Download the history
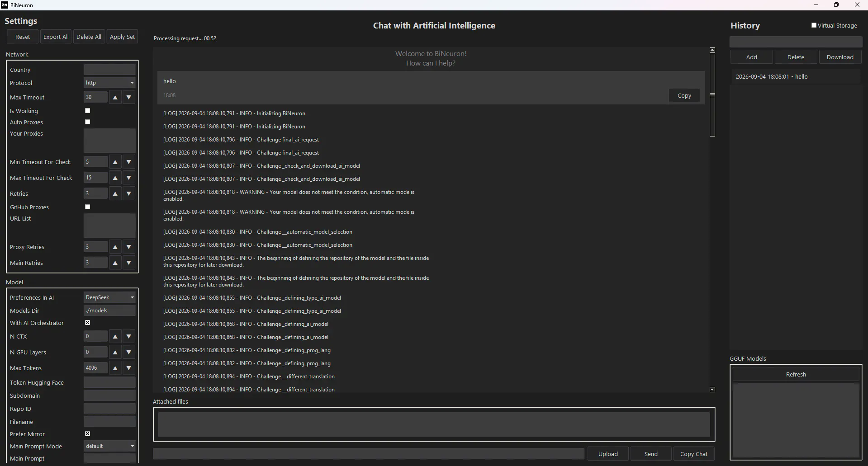Screen dimensions: 868x466 840,57
